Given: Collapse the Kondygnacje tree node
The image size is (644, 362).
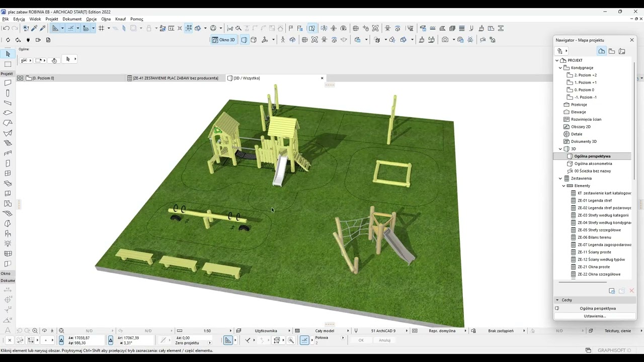Looking at the screenshot, I should [560, 67].
